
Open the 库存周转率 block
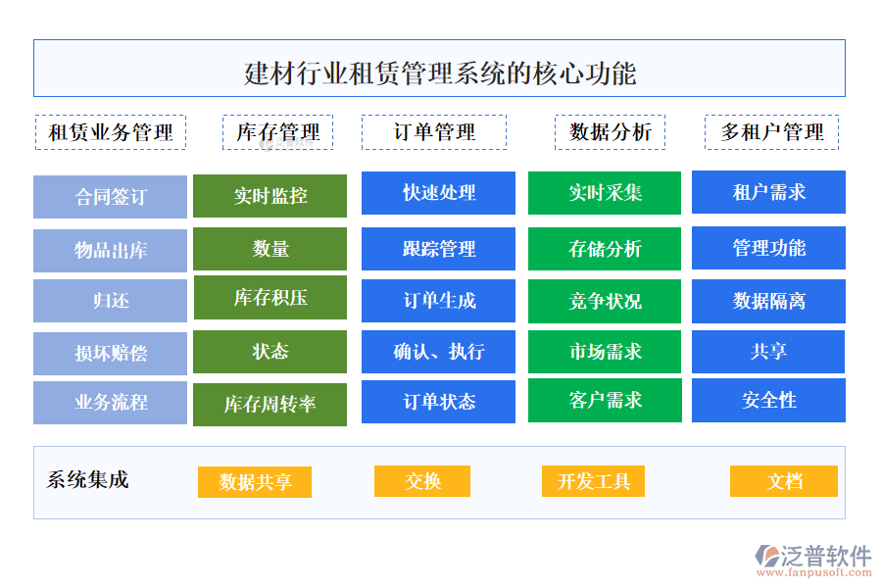coord(269,404)
